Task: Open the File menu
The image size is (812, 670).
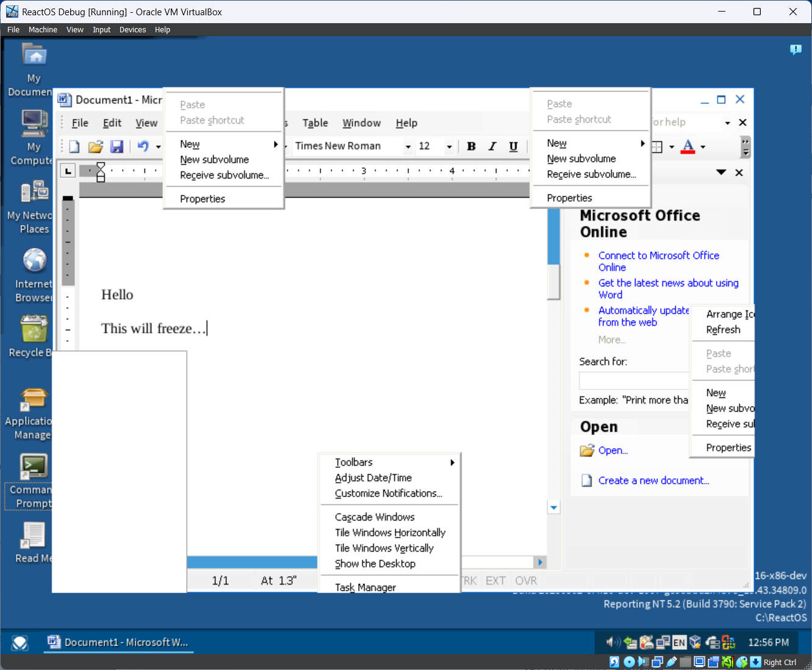Action: [80, 123]
